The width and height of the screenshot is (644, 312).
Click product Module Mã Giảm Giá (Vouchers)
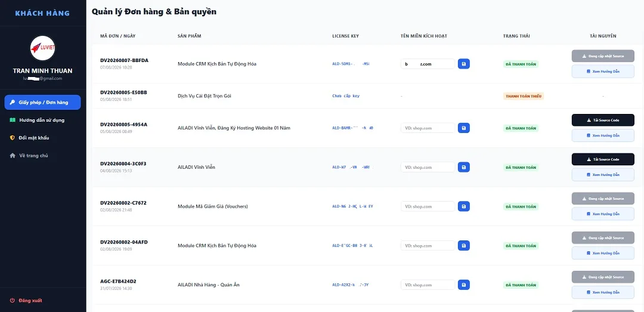[213, 206]
